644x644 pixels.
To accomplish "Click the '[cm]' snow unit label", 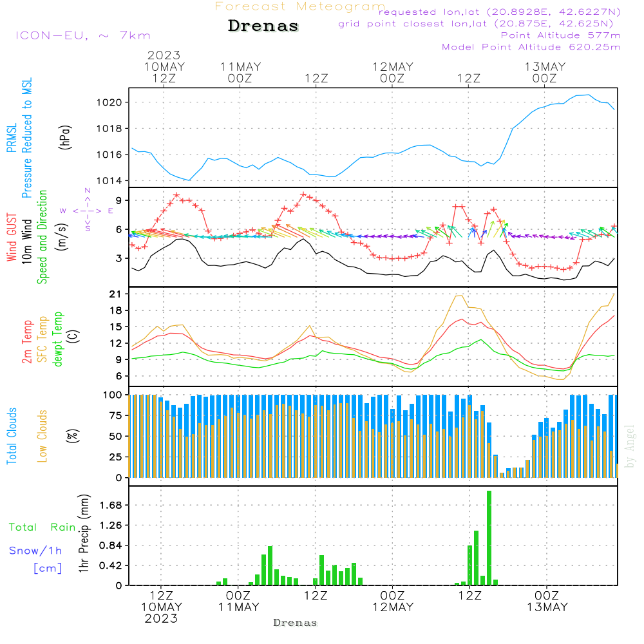I will coord(48,568).
